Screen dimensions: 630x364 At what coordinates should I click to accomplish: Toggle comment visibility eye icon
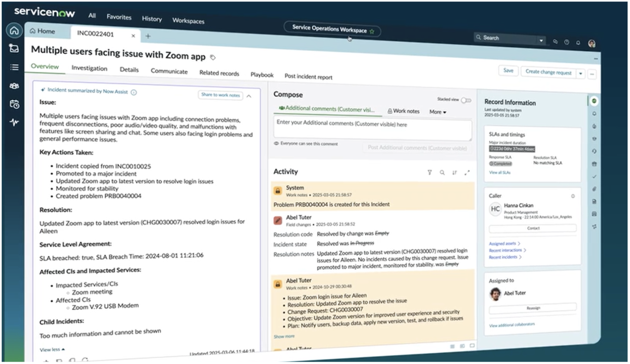(x=276, y=143)
